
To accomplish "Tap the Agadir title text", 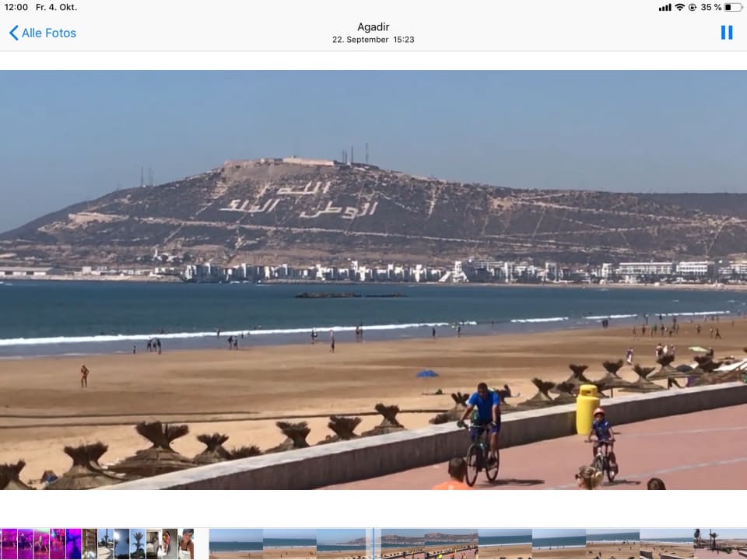I will pos(373,26).
